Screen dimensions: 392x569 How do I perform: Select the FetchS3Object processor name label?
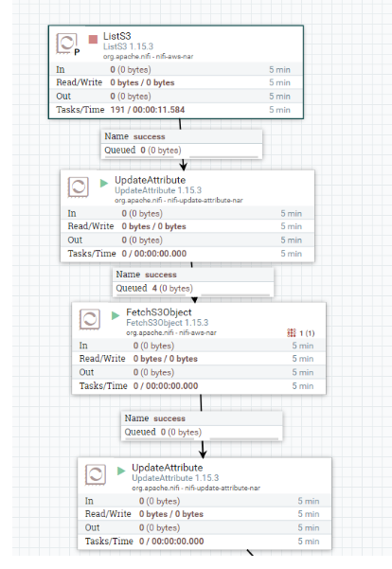pyautogui.click(x=159, y=312)
